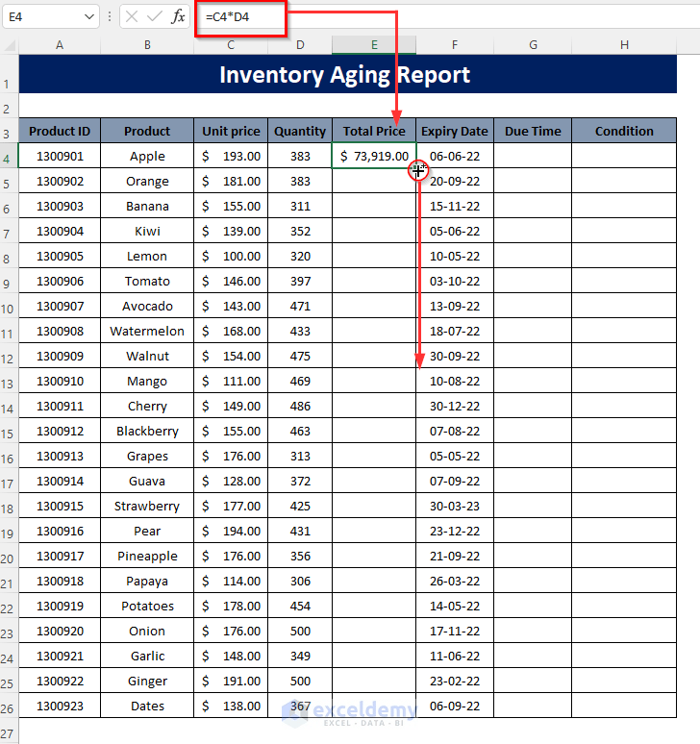Viewport: 700px width, 744px height.
Task: Select cell with $ 73,919.00
Action: [x=374, y=156]
